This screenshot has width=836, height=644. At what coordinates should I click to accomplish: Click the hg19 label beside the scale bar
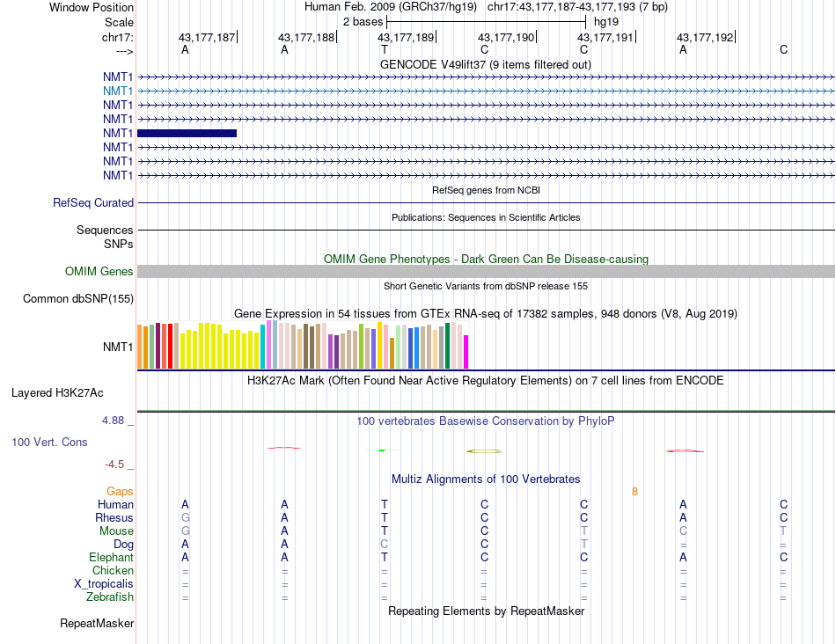point(606,22)
